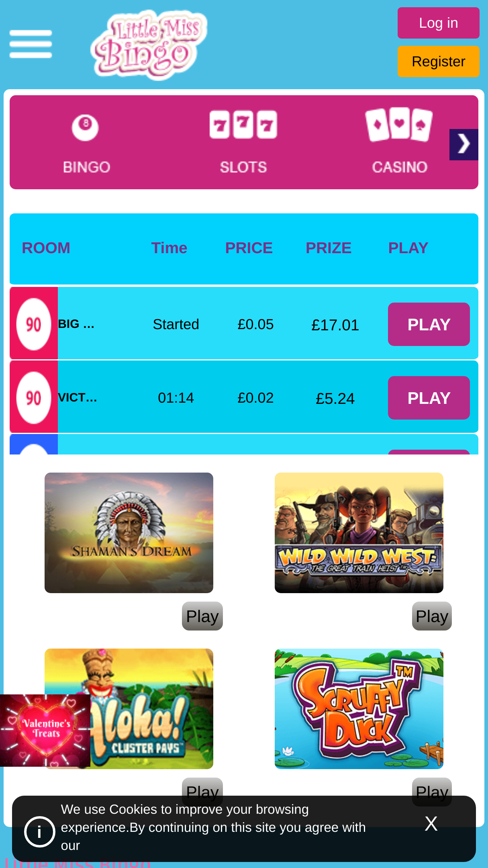Play the VICT bingo room at 01:14
Image resolution: width=488 pixels, height=868 pixels.
point(429,398)
